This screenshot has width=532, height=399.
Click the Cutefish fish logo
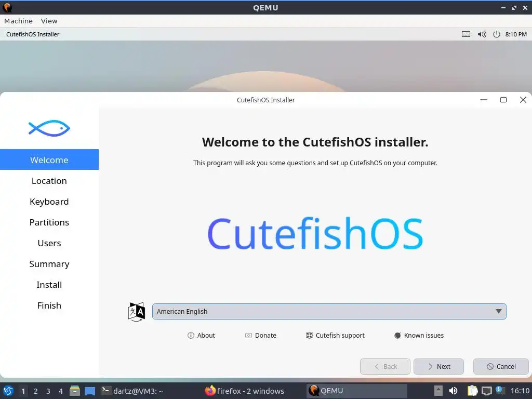49,128
